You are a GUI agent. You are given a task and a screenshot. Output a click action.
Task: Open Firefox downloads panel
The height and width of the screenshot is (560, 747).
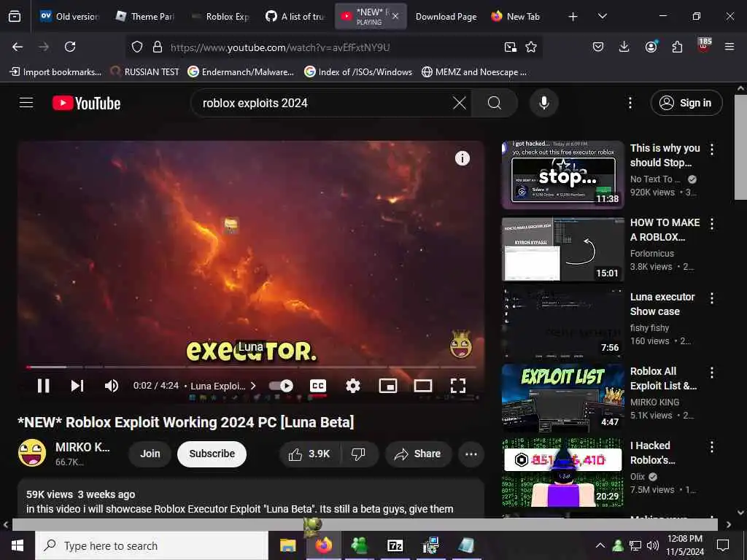[624, 47]
